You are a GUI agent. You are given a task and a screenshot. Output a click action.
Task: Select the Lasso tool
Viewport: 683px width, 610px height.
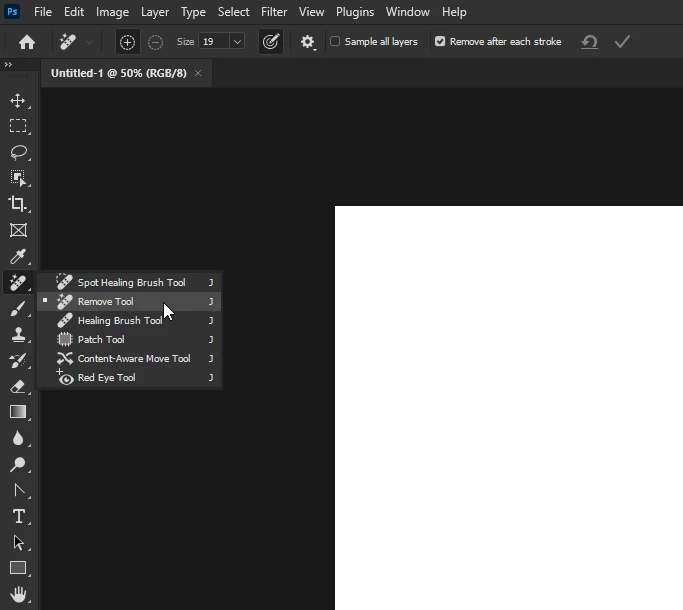pos(18,152)
